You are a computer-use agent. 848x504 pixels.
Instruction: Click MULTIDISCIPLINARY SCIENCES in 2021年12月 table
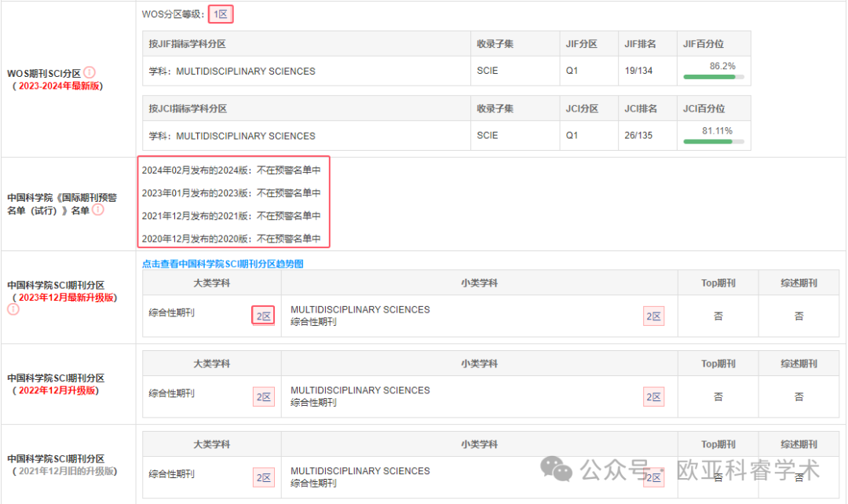360,470
